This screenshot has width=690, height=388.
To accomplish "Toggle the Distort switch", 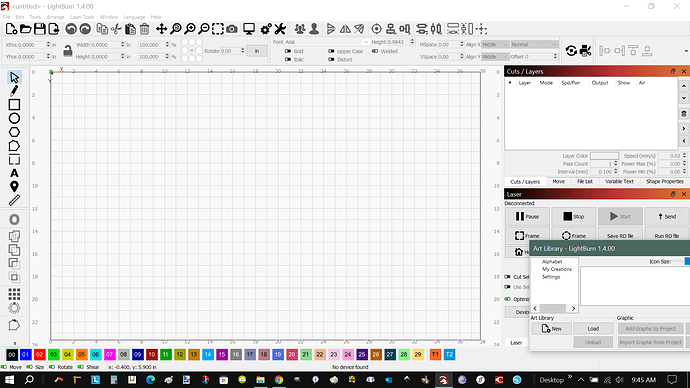I will (x=331, y=59).
